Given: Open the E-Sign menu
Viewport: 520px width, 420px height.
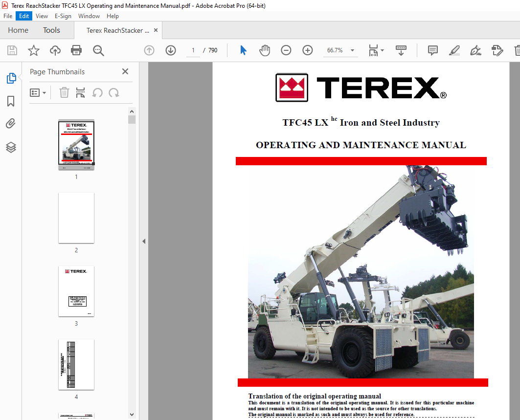Looking at the screenshot, I should [x=63, y=16].
